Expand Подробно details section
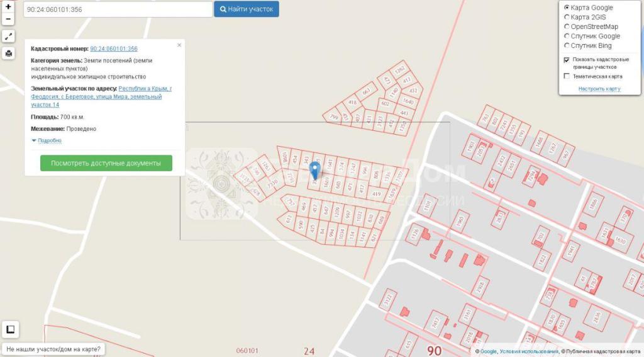 coord(47,140)
